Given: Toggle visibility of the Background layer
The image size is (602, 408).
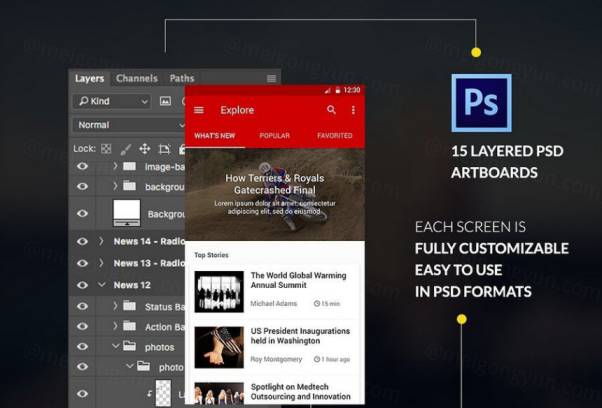Looking at the screenshot, I should 82,213.
